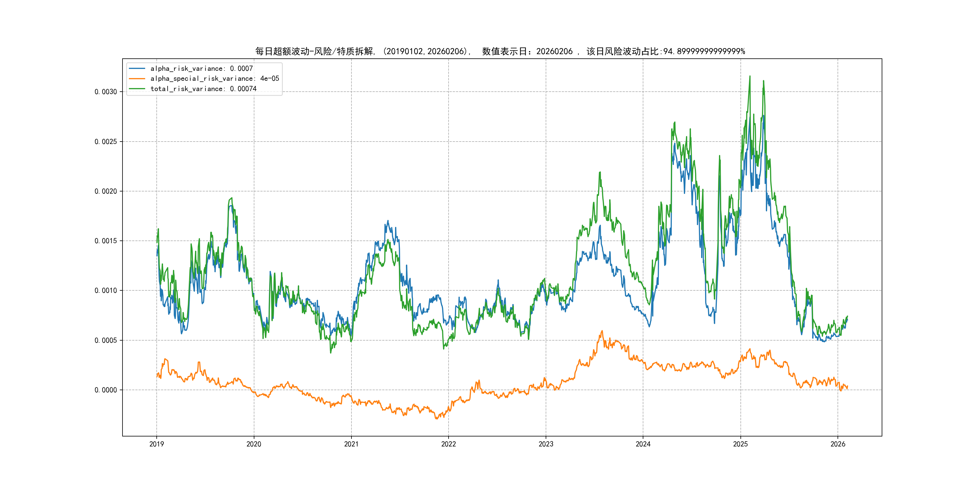Viewport: 980px width, 490px height.
Task: Click the 2026 x-axis tick label
Action: tap(838, 444)
